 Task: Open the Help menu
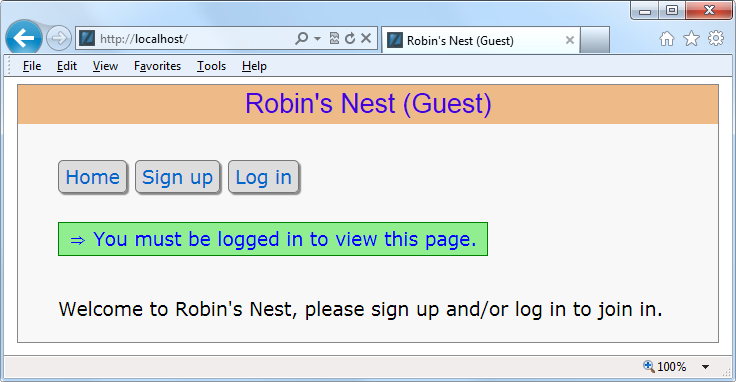coord(254,66)
